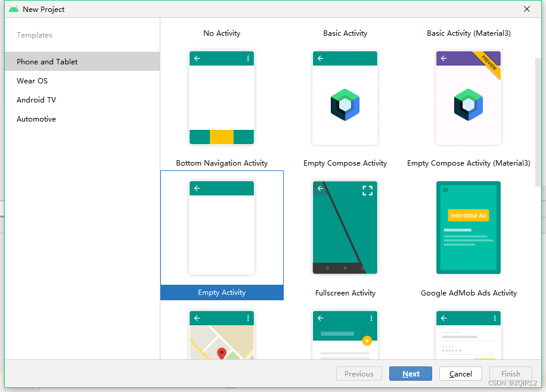
Task: Select the template thumbnail with yellow star button
Action: pos(345,335)
